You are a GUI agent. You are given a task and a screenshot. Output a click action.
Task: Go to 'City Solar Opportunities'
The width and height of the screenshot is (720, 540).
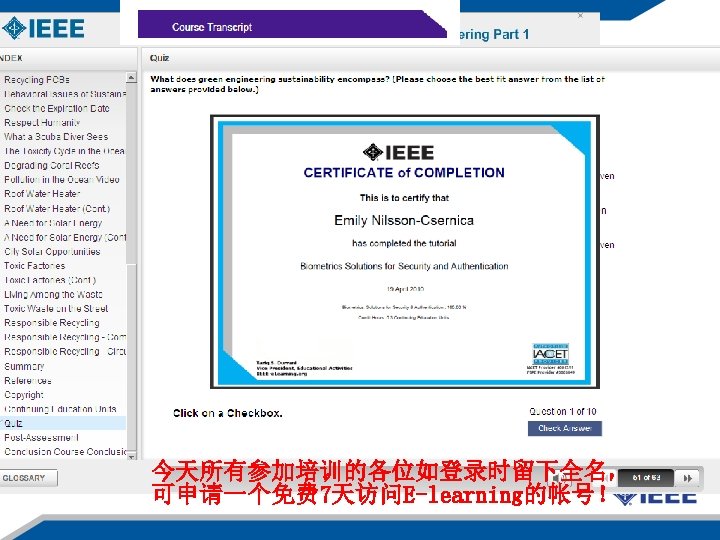coord(52,252)
